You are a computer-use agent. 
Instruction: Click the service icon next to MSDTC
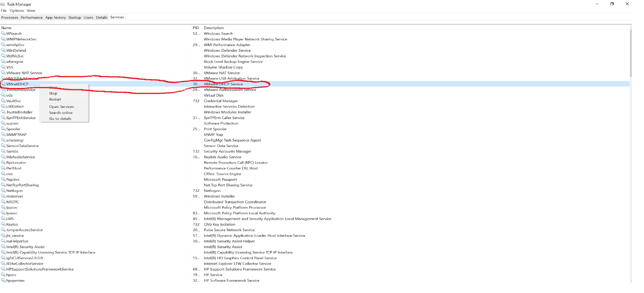[x=3, y=202]
